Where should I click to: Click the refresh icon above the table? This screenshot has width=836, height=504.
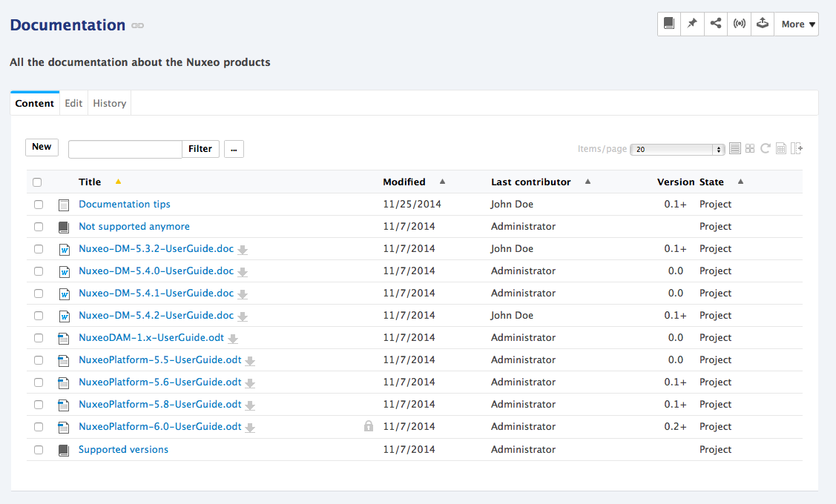point(765,149)
